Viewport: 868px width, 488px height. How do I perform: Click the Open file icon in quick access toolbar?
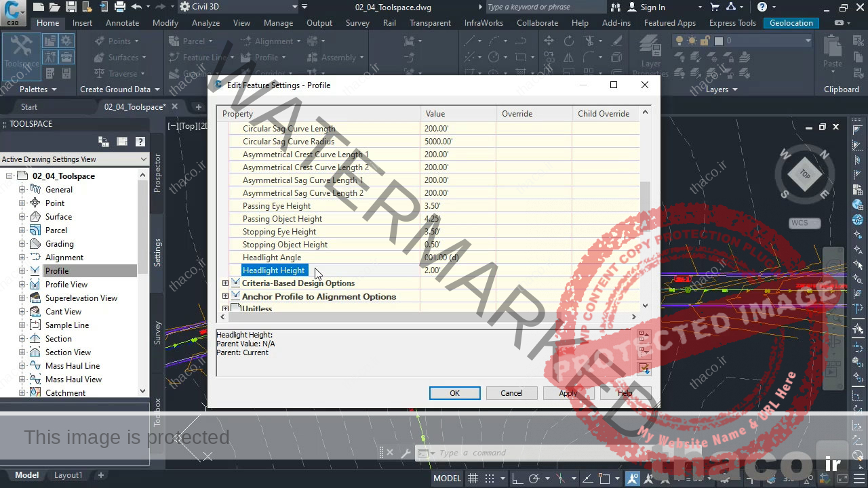click(x=54, y=7)
